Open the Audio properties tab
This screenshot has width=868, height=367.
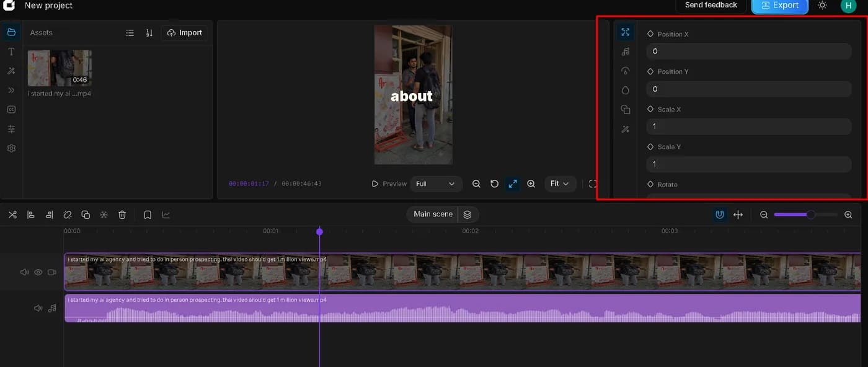point(625,51)
